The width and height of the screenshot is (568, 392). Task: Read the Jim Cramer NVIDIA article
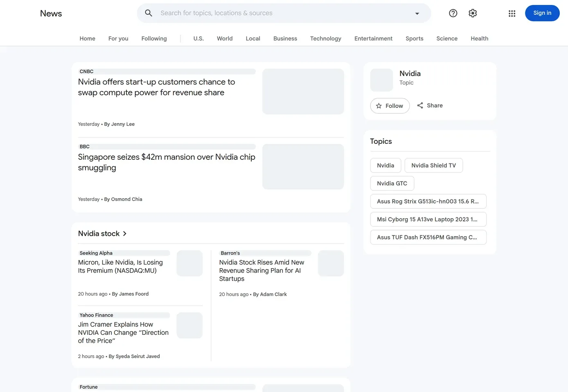(123, 333)
